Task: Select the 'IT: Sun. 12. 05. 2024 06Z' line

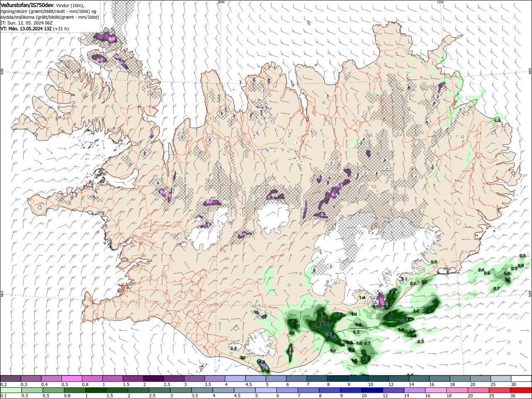Action: (x=26, y=23)
